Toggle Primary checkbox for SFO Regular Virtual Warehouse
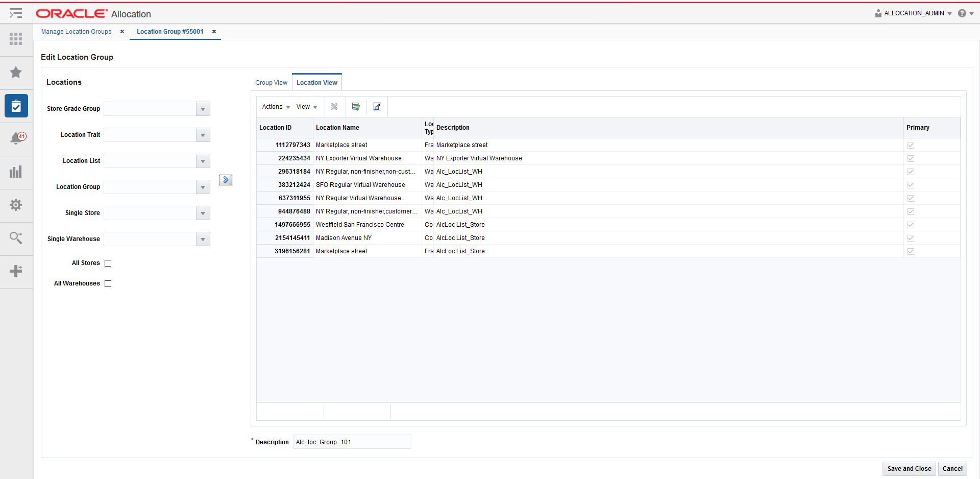 tap(911, 185)
